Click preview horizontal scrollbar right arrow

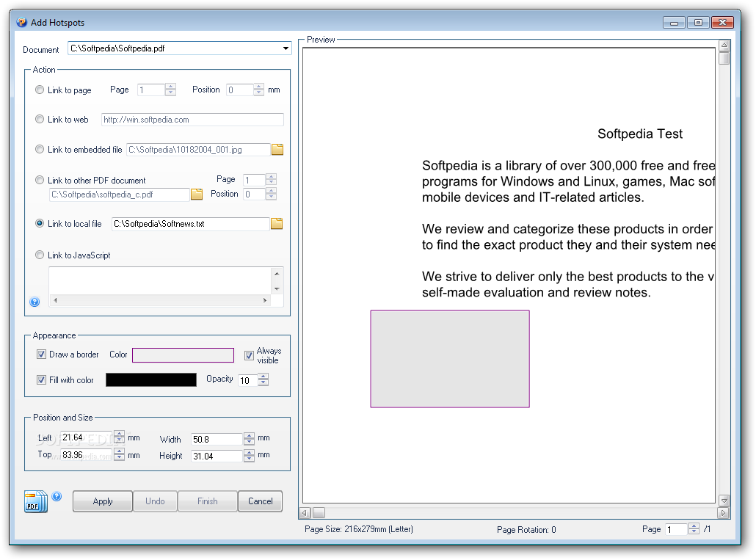(x=723, y=513)
